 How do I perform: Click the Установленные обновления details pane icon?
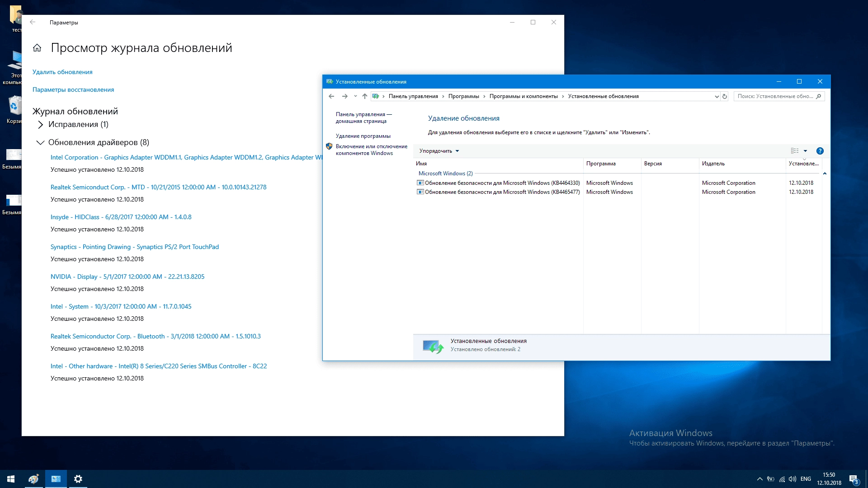point(433,347)
